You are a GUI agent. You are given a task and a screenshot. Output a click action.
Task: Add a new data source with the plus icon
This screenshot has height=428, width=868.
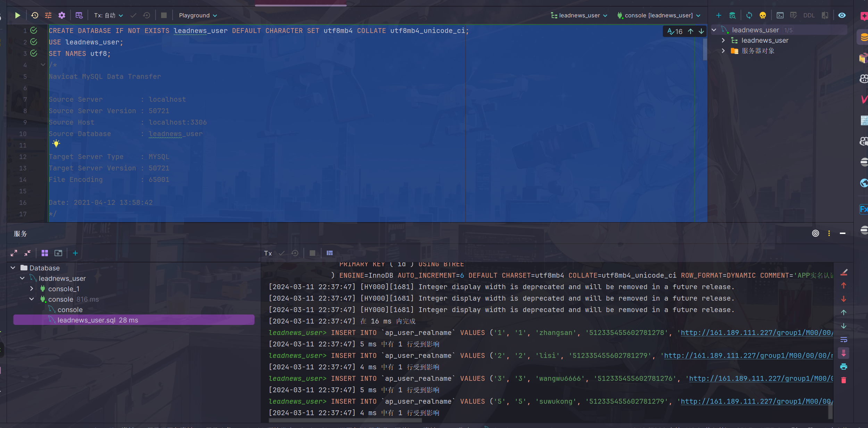(719, 15)
